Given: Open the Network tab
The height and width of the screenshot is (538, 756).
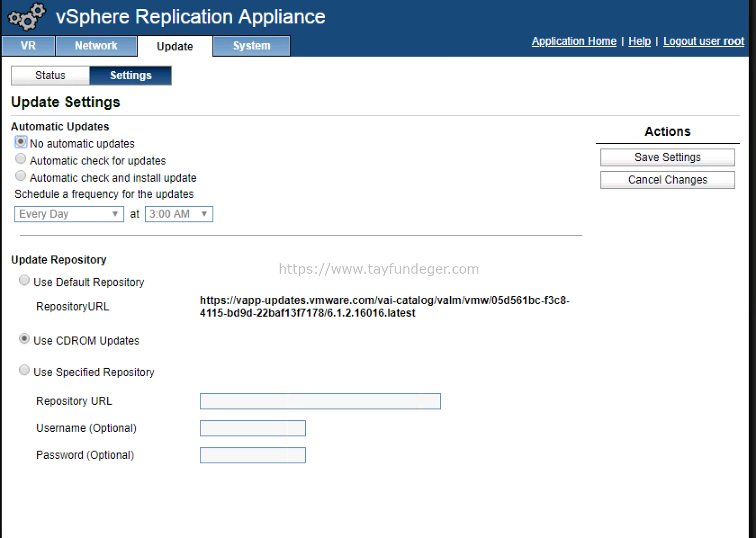Looking at the screenshot, I should [x=96, y=46].
